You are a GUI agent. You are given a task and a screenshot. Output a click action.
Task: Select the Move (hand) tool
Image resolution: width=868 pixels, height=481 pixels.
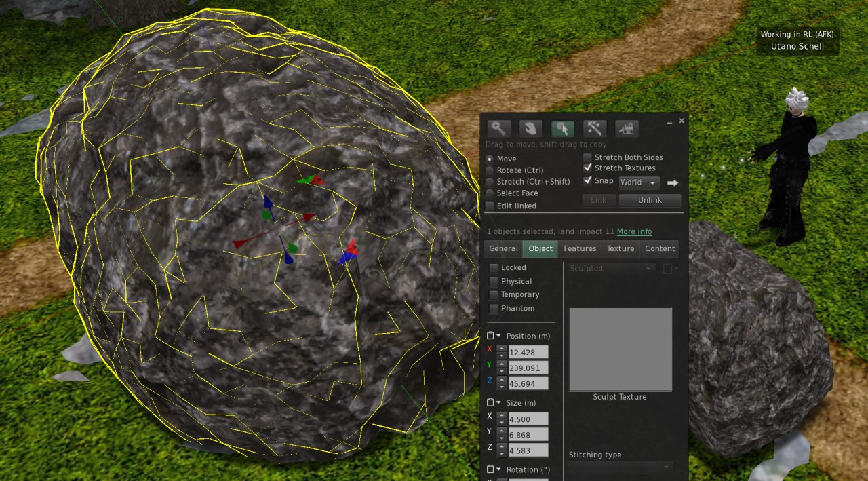pos(530,128)
